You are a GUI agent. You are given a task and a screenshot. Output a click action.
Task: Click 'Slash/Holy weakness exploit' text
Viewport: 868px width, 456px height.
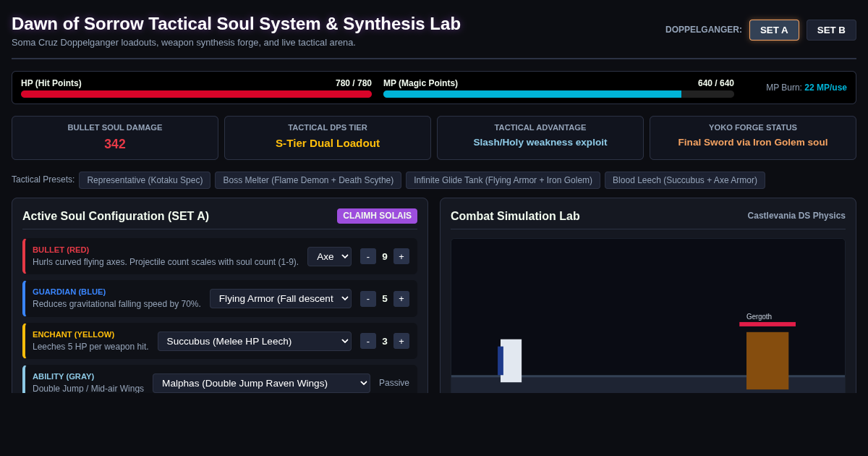pyautogui.click(x=540, y=143)
